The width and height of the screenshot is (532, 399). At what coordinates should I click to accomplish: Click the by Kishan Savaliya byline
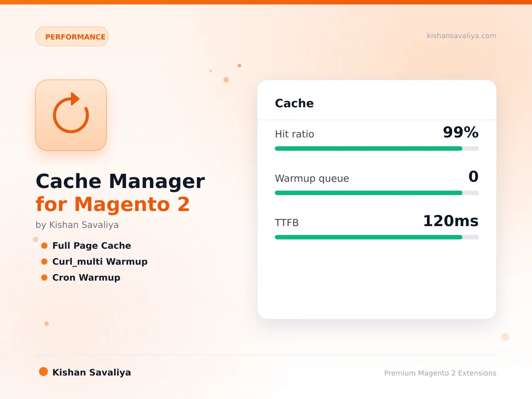(x=77, y=225)
